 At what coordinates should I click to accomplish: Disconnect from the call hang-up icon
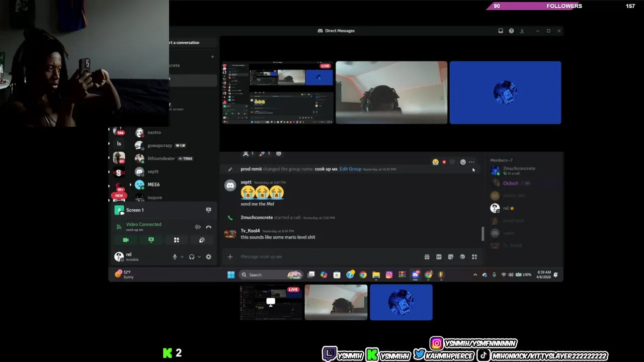[208, 227]
